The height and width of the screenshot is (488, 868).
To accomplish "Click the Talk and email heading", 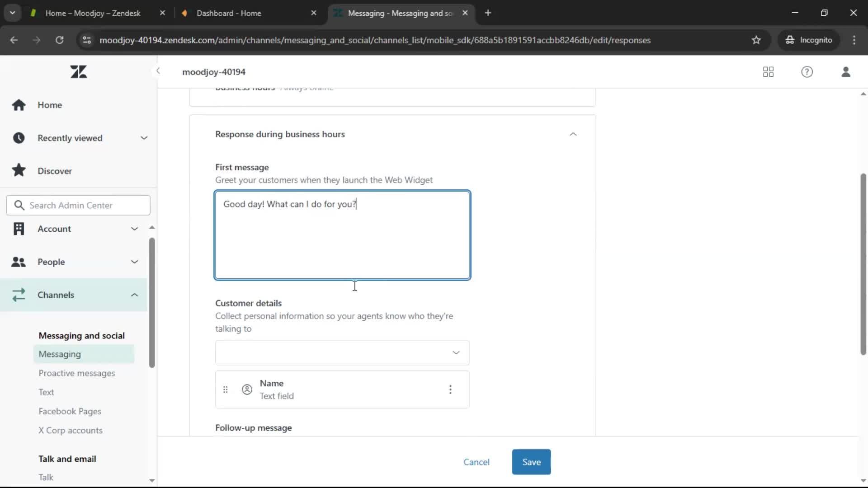I will pyautogui.click(x=67, y=459).
